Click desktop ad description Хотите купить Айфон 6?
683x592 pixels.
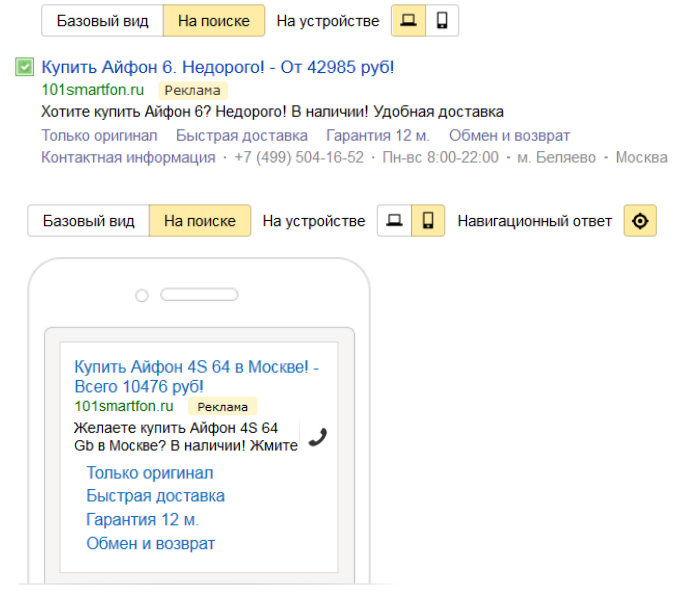272,112
